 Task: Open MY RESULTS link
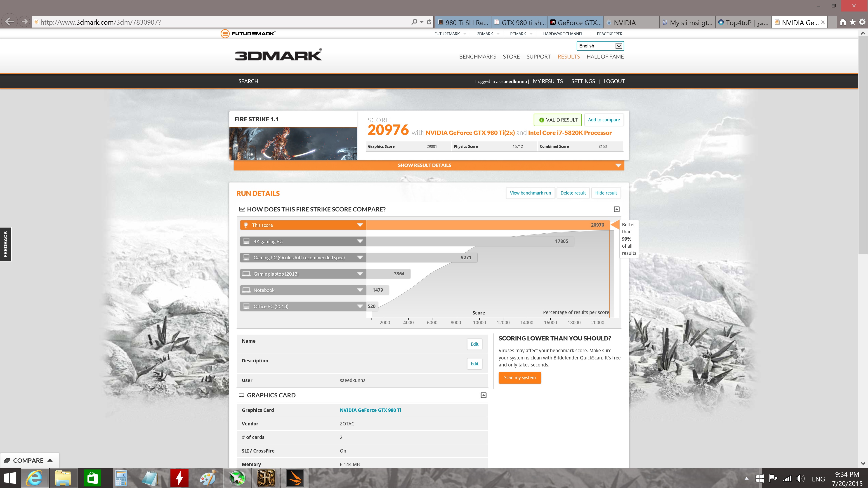[547, 81]
